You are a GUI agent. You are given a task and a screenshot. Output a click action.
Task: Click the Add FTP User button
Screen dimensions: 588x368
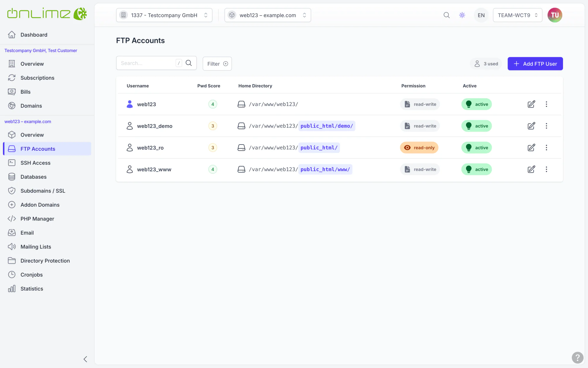(535, 64)
